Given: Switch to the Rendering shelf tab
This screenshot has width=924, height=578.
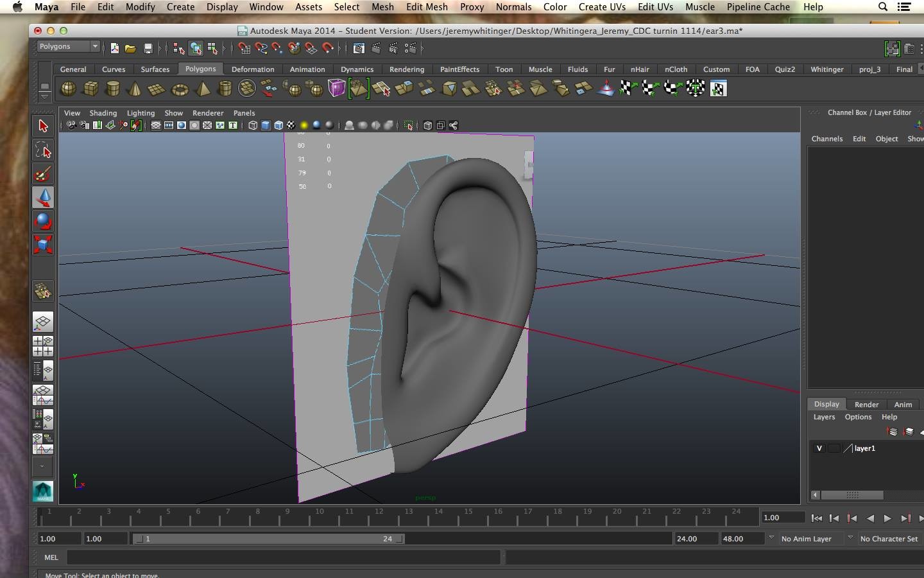Looking at the screenshot, I should click(407, 69).
